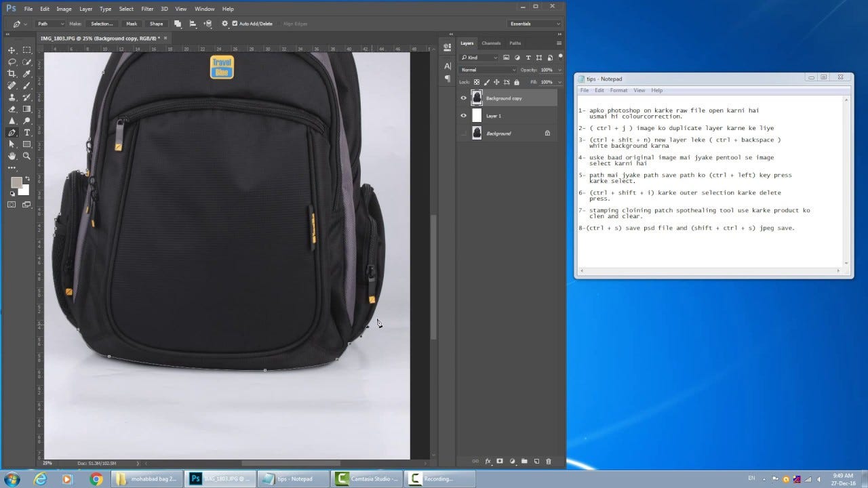868x488 pixels.
Task: Open Camtasia Studio taskbar button
Action: (x=367, y=479)
